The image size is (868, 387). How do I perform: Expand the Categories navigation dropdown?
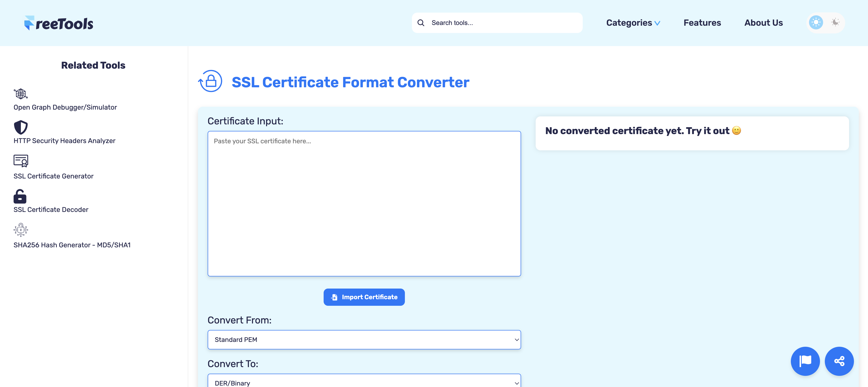point(633,23)
